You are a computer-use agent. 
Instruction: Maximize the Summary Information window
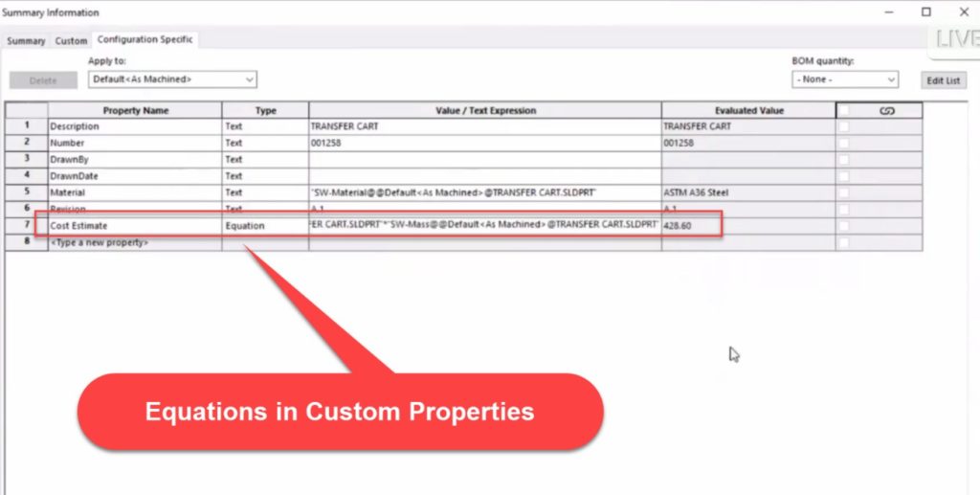tap(926, 11)
